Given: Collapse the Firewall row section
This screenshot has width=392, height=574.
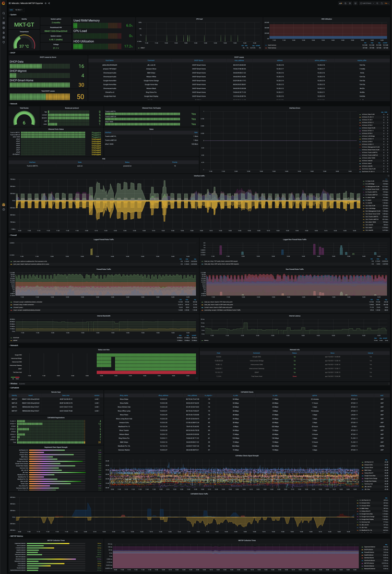Looking at the screenshot, I should [x=14, y=235].
